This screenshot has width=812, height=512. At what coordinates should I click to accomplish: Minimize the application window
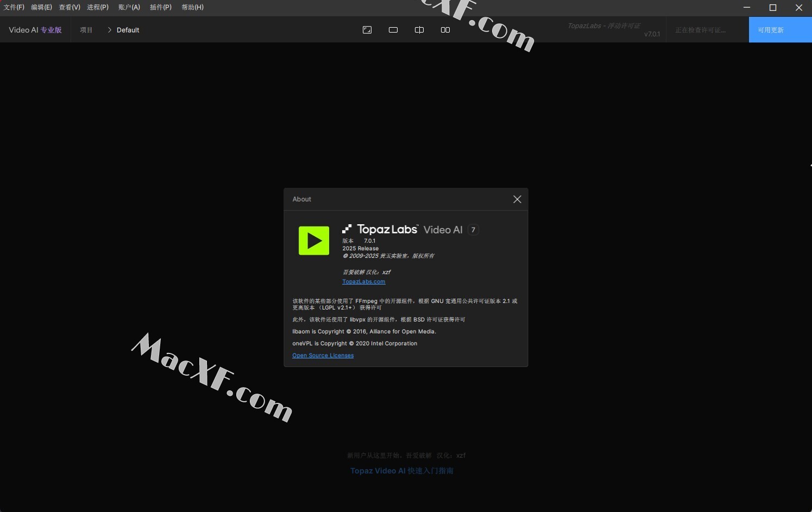[x=747, y=8]
